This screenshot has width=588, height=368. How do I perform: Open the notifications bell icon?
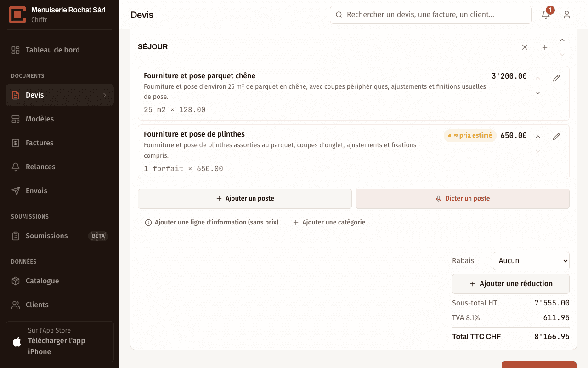point(546,14)
